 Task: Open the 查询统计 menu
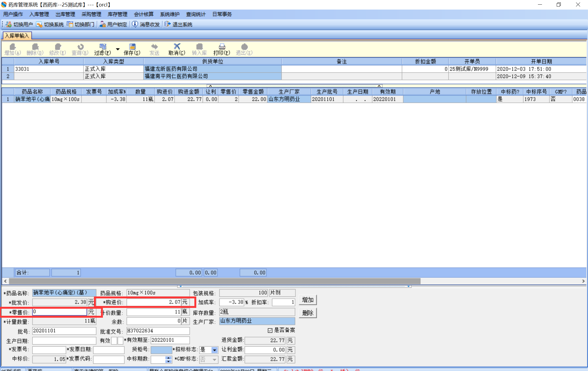click(x=196, y=14)
